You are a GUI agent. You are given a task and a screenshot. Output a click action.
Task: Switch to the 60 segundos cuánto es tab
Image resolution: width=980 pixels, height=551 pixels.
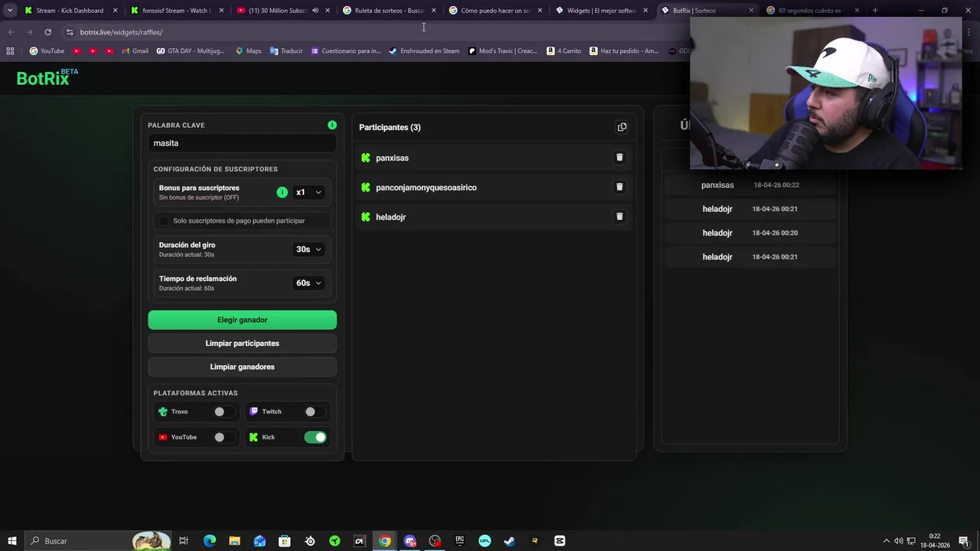[812, 11]
